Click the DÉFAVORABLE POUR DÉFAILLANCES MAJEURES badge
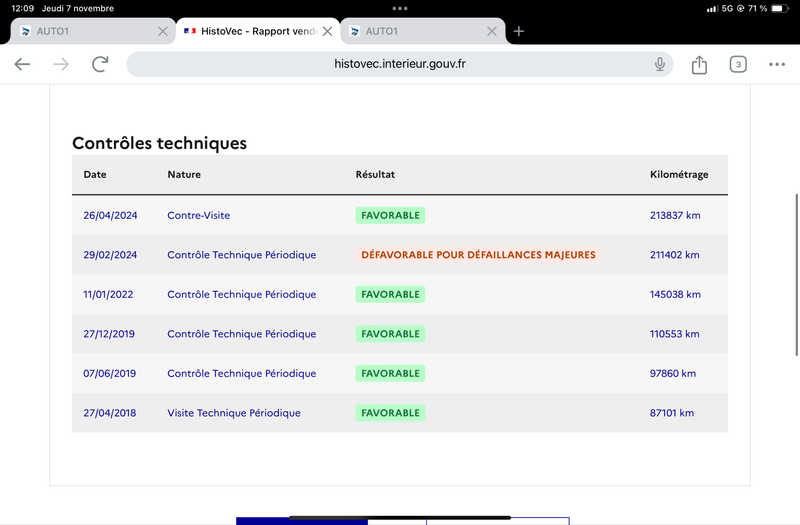800x525 pixels. (478, 255)
